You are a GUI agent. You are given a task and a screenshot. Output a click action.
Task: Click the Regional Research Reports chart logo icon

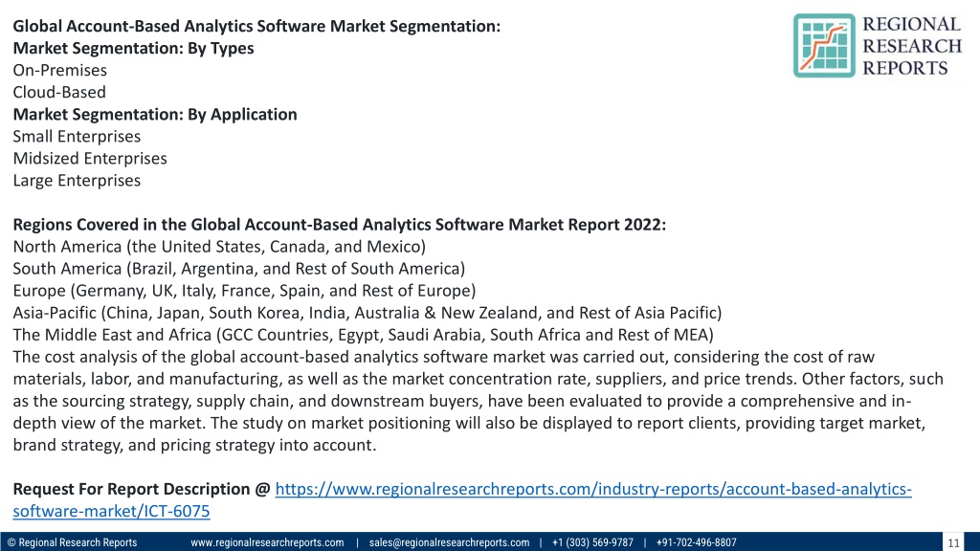coord(824,46)
